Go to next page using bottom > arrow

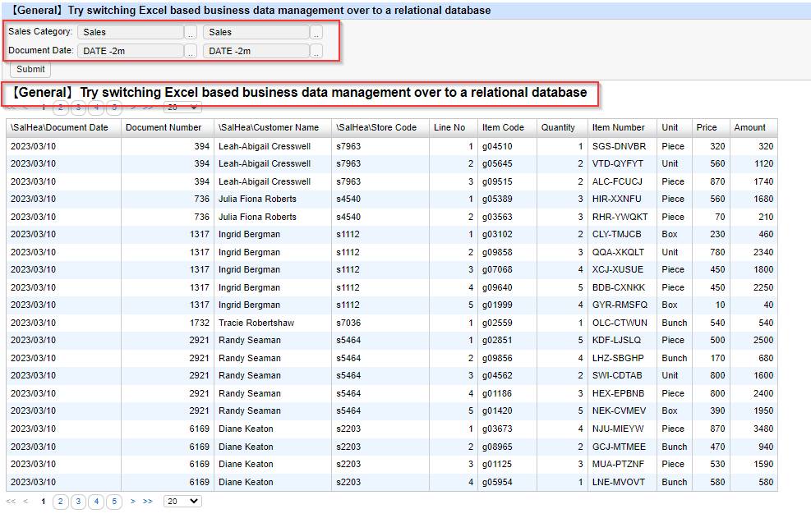point(133,501)
